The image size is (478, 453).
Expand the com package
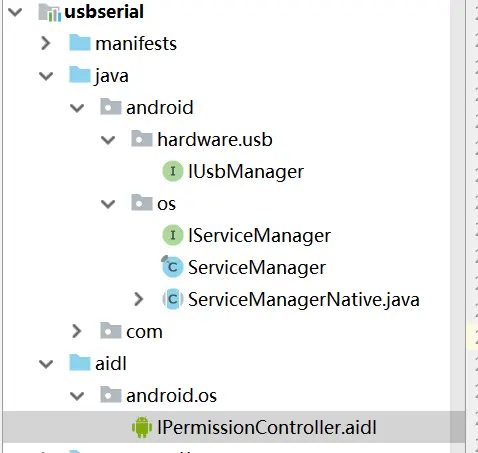(76, 331)
